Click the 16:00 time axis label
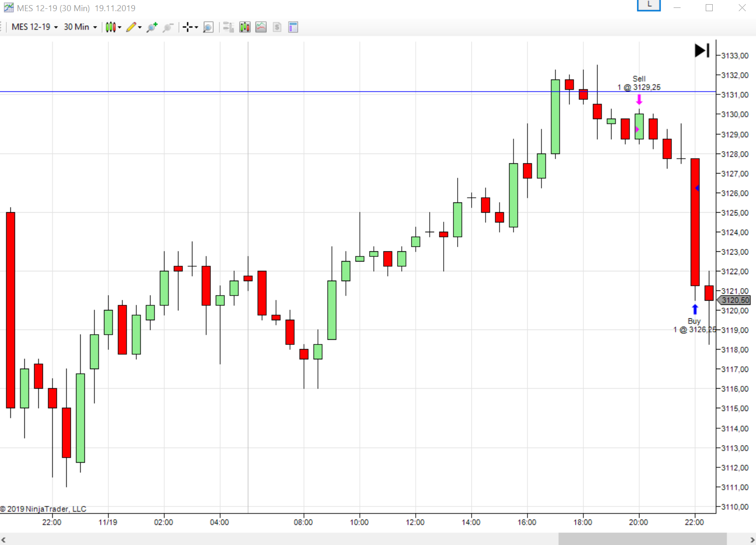 [526, 522]
